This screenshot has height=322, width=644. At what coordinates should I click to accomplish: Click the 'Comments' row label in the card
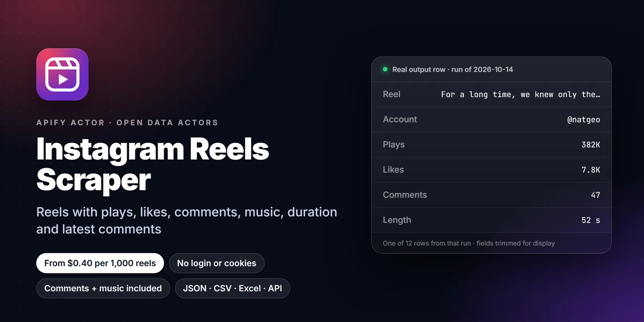tap(405, 195)
